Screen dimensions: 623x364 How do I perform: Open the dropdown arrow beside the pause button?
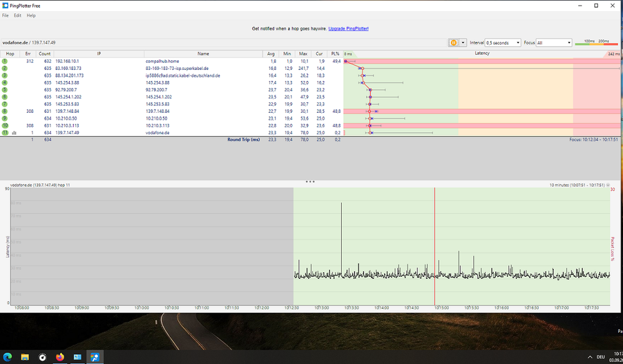coord(463,43)
